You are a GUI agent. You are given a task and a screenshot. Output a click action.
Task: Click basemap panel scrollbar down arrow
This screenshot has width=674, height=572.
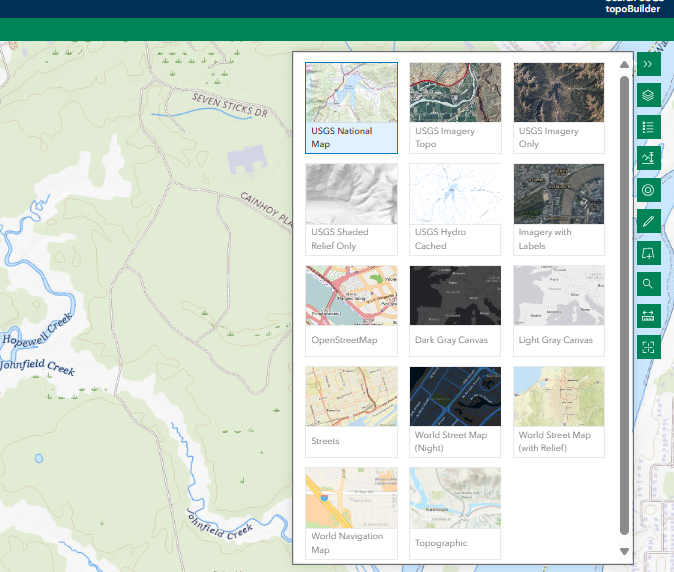[x=625, y=551]
